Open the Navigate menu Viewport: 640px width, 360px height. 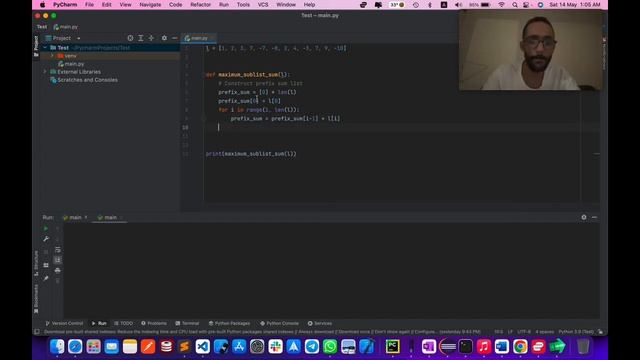click(150, 5)
